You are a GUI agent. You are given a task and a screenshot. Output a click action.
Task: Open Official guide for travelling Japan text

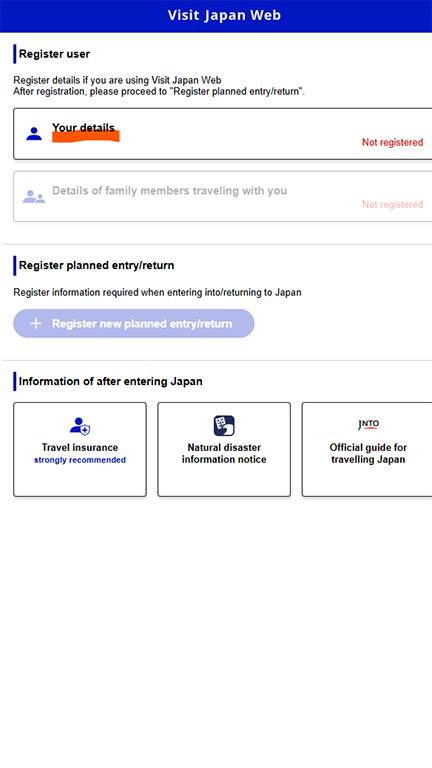368,453
